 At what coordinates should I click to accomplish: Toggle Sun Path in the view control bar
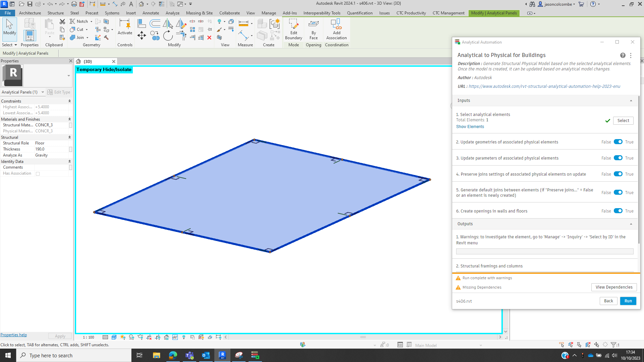pos(123,337)
